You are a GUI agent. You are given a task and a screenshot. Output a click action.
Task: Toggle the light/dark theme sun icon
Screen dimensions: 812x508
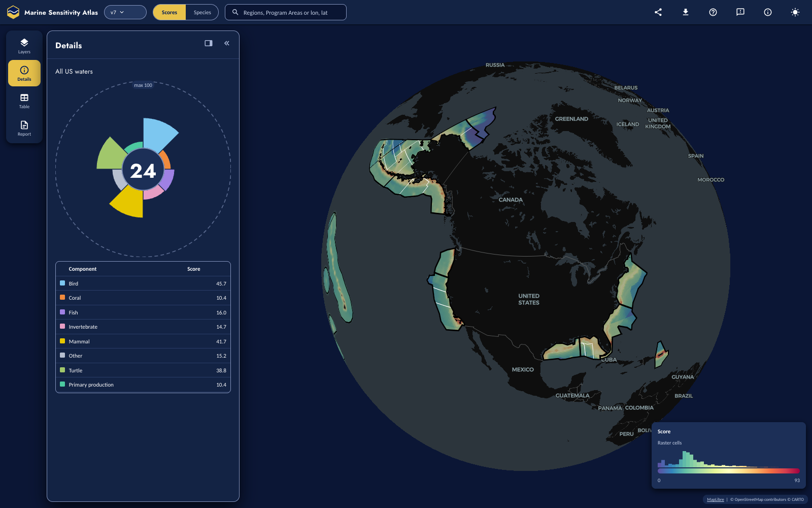point(795,12)
